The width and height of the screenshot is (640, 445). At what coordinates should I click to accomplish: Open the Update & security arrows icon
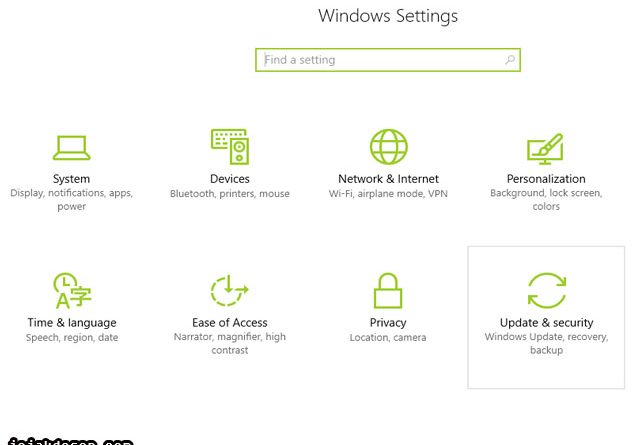click(547, 291)
